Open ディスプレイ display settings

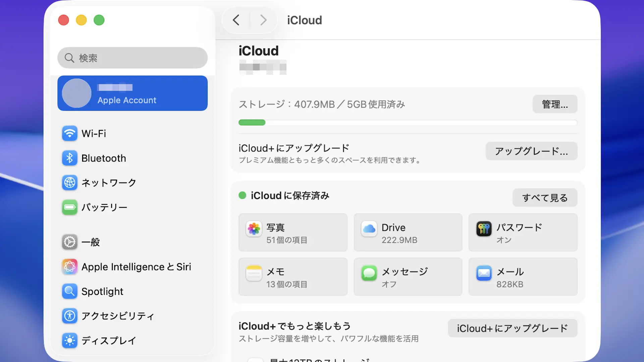point(108,341)
